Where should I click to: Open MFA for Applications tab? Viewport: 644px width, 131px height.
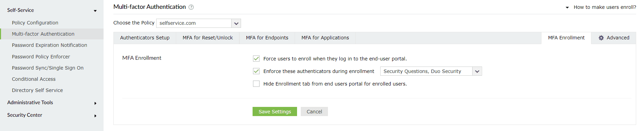tap(325, 38)
